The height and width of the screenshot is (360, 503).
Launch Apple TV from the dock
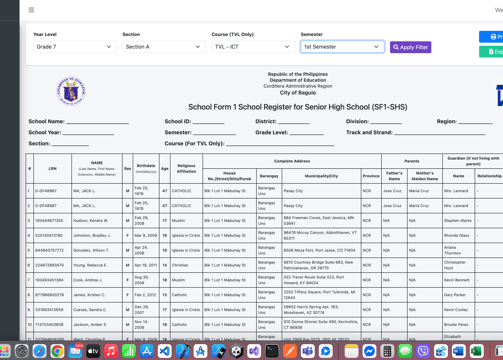(x=93, y=351)
